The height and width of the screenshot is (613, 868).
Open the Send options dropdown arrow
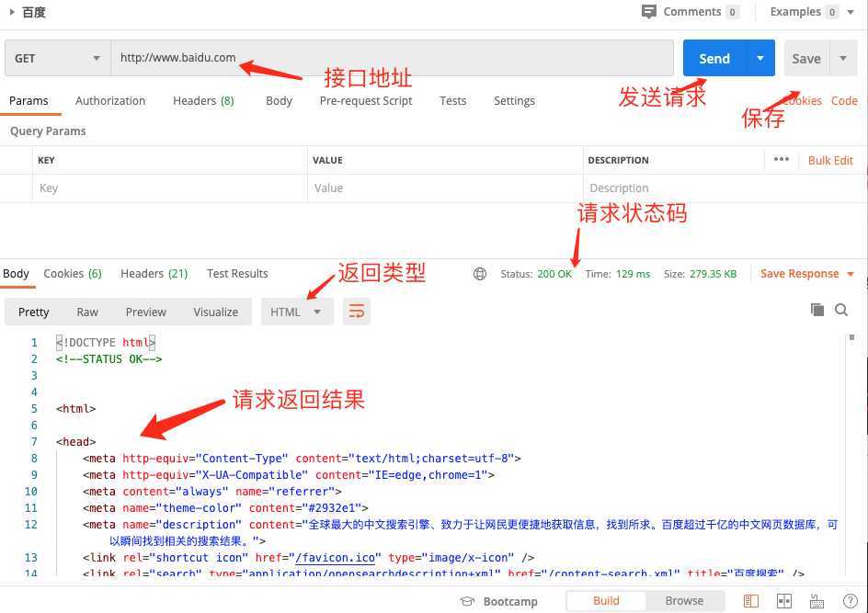[x=760, y=58]
